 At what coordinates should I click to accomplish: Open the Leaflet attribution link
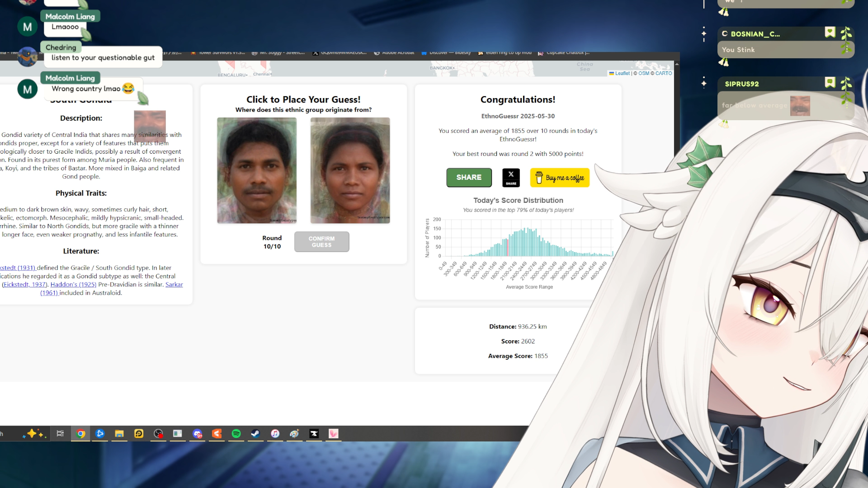(x=622, y=73)
